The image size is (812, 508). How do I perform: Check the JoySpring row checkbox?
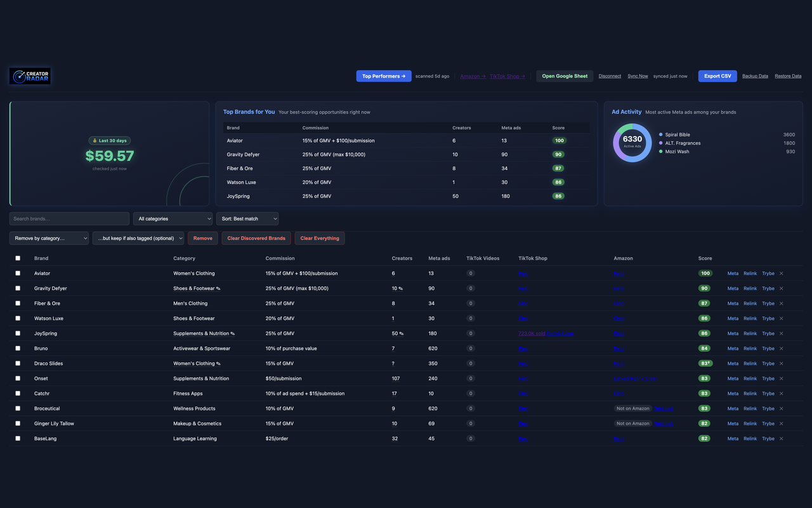pos(18,333)
